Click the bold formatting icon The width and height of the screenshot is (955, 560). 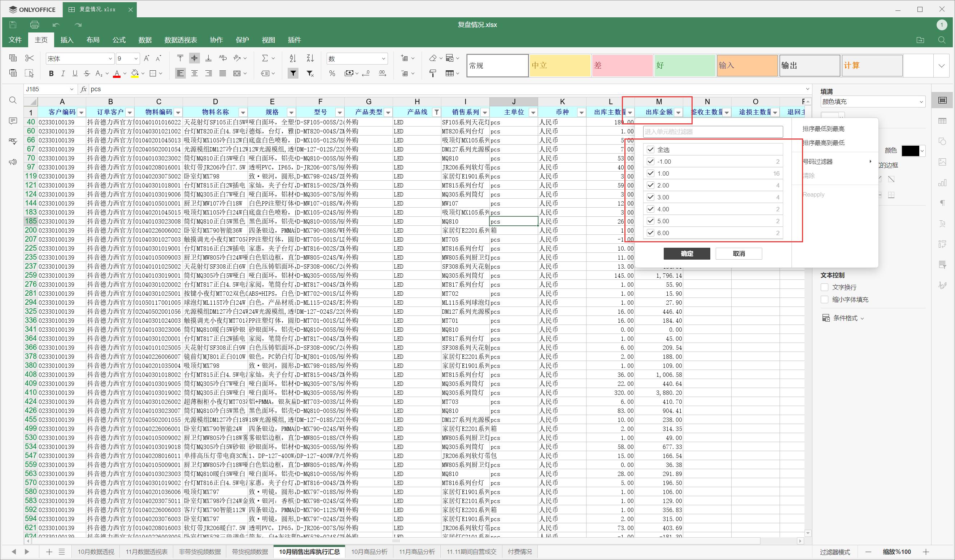coord(51,74)
